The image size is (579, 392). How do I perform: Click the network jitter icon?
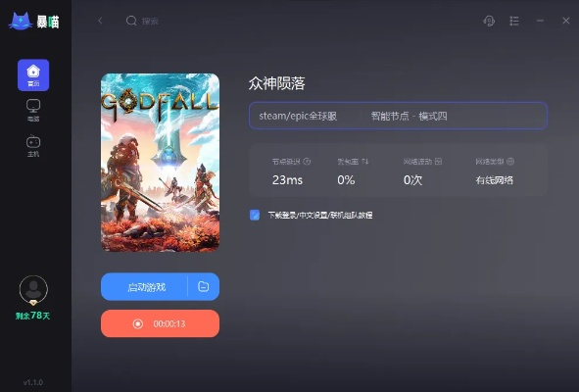tap(438, 162)
